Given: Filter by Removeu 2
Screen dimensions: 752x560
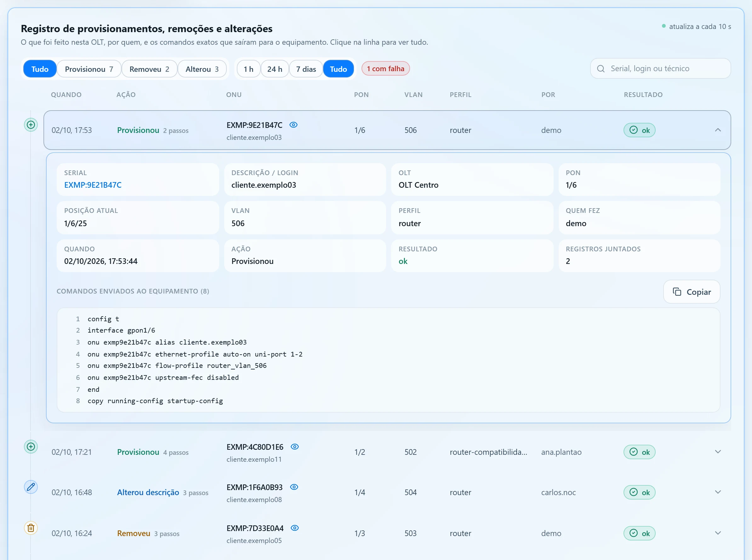Looking at the screenshot, I should click(x=149, y=69).
